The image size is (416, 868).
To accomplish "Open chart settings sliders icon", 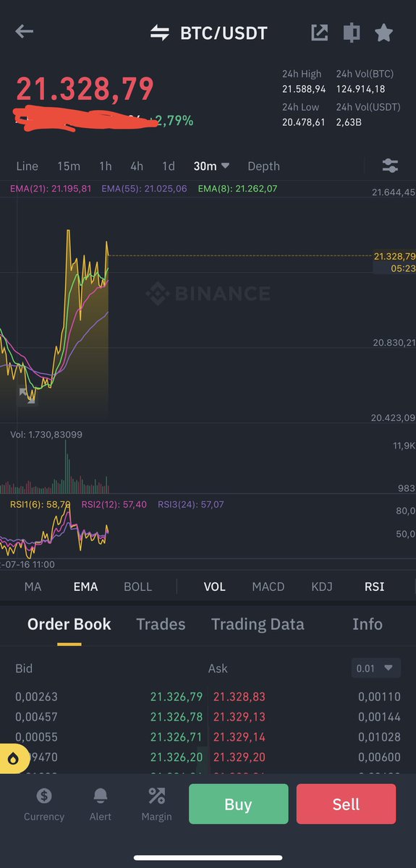I will point(390,166).
